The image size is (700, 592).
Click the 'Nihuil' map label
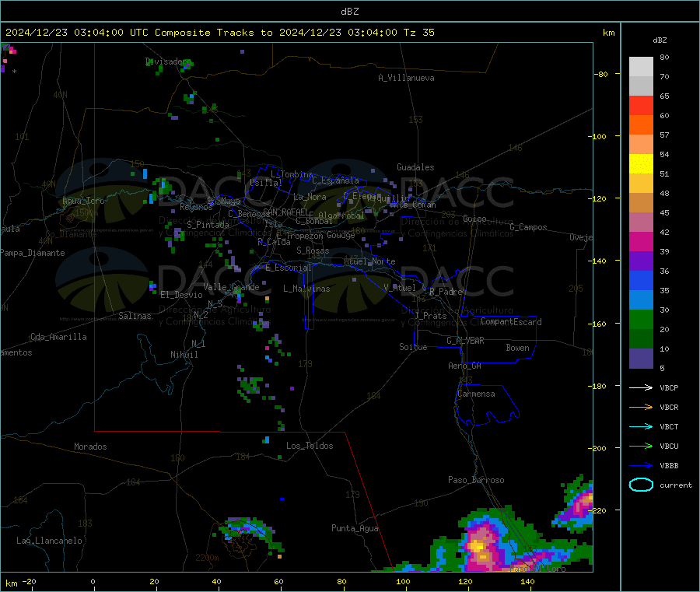coord(184,355)
